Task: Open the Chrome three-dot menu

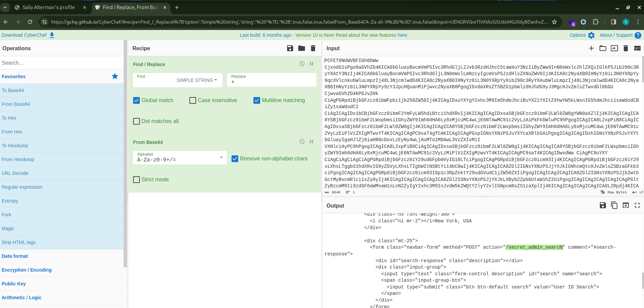Action: click(x=638, y=22)
